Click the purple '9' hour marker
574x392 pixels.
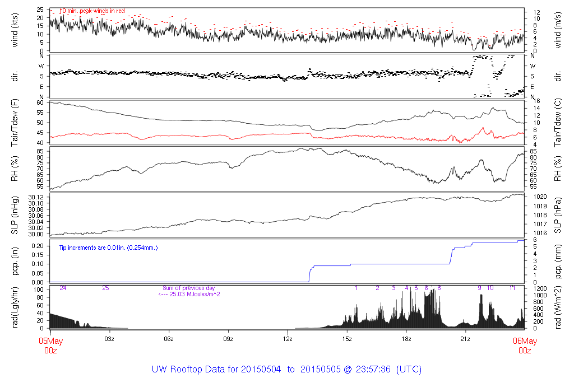(x=480, y=288)
